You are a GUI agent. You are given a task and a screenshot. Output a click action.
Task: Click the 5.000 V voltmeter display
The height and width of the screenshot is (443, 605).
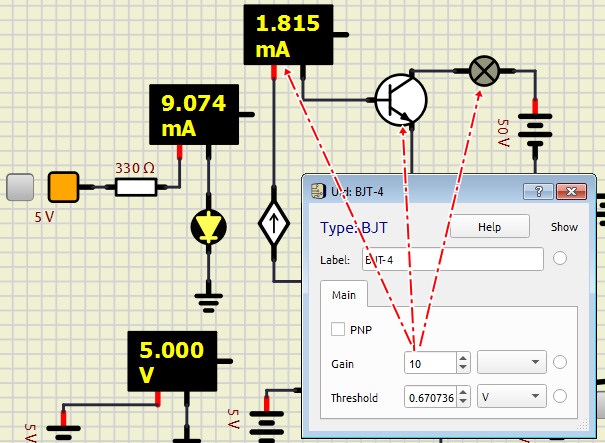pos(169,362)
